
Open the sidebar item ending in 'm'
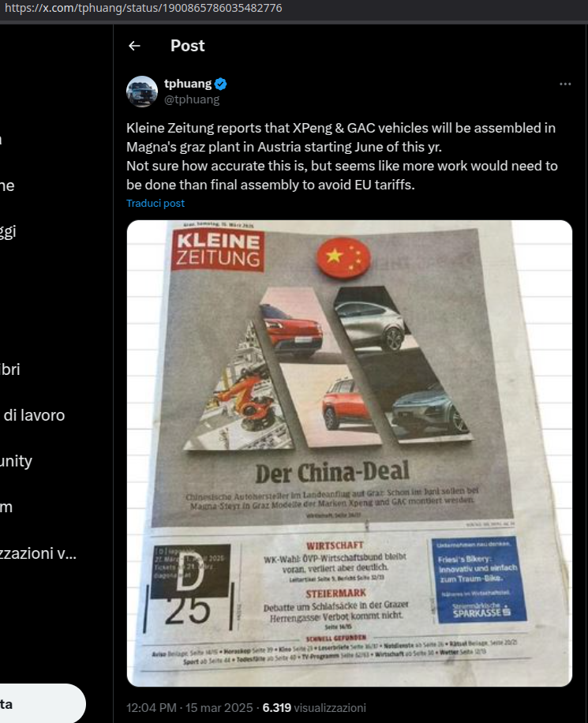6,508
